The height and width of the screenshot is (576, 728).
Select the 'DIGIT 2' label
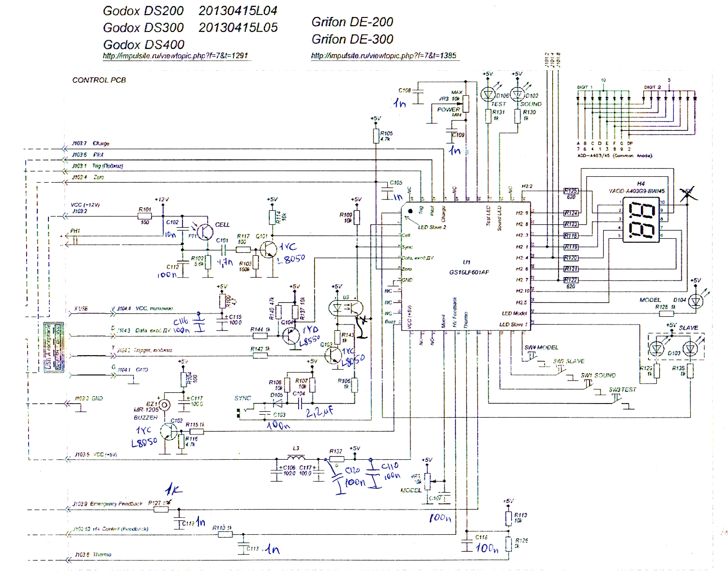click(x=652, y=87)
